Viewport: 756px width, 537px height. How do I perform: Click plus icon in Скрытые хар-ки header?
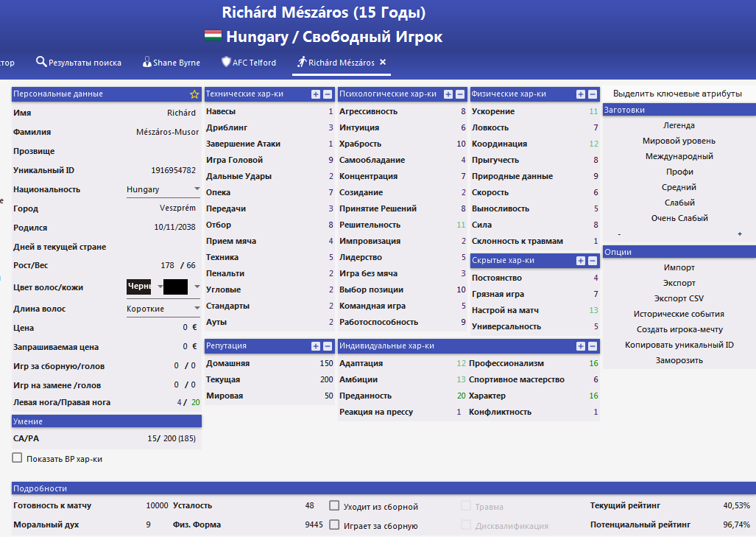click(x=581, y=261)
